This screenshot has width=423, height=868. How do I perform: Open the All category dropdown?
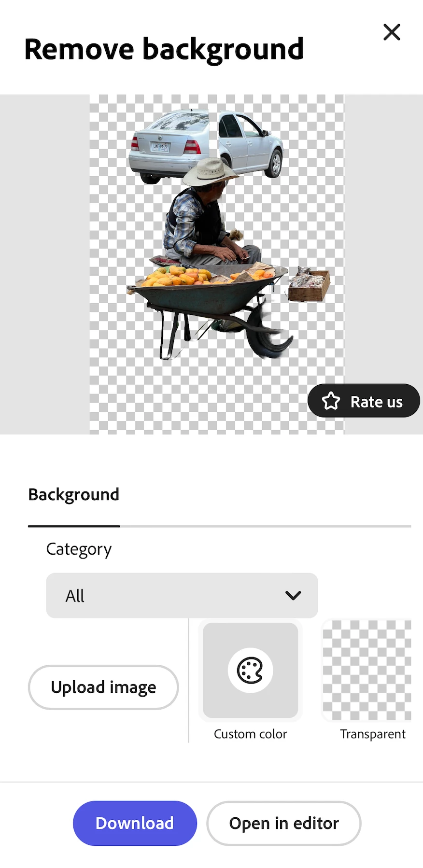pos(182,595)
